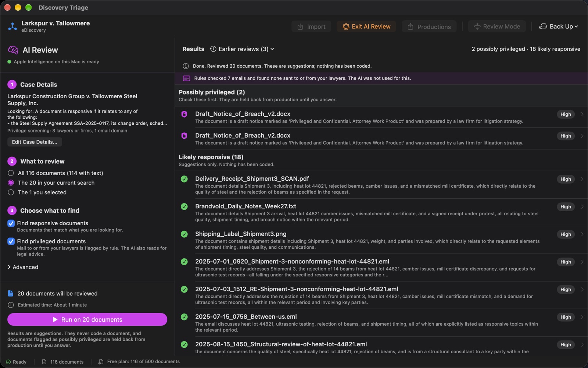Click the Free plan icon in the status bar
Viewport: 588px width, 368px height.
(x=101, y=362)
